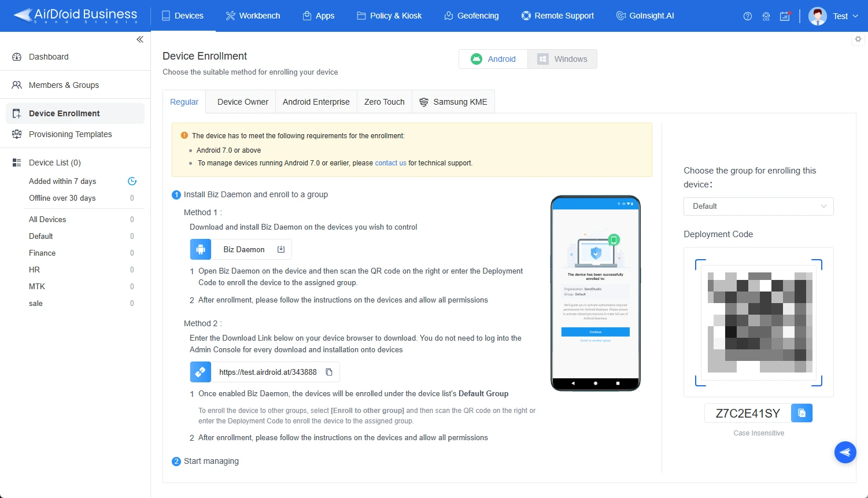Click the contact us link
The image size is (868, 498).
(391, 163)
